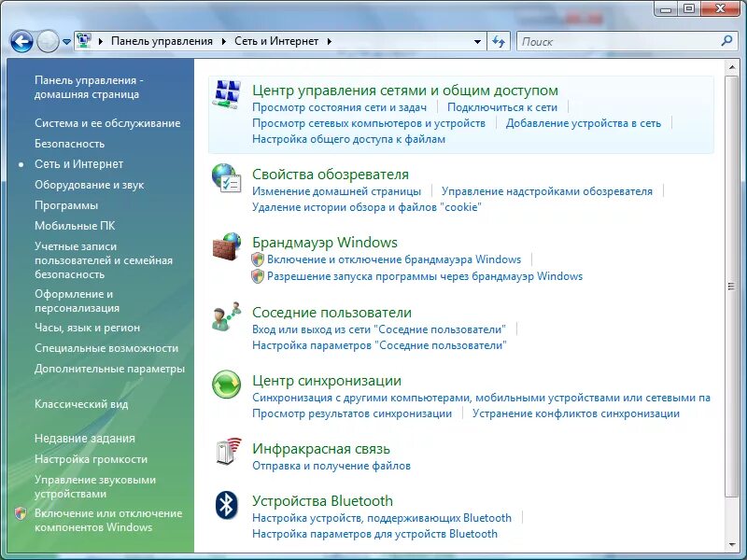Open Оборудование и звук category
This screenshot has height=560, width=747.
[89, 185]
